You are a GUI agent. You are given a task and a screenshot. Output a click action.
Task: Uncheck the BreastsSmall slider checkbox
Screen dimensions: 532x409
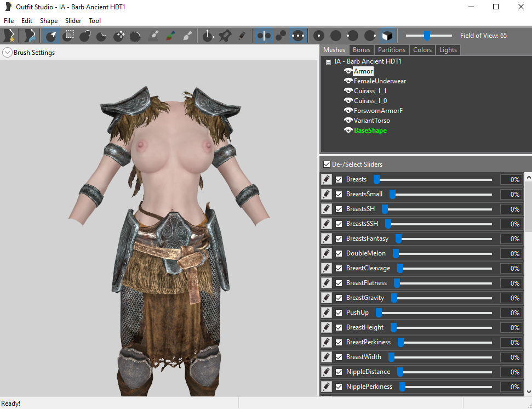pos(339,195)
